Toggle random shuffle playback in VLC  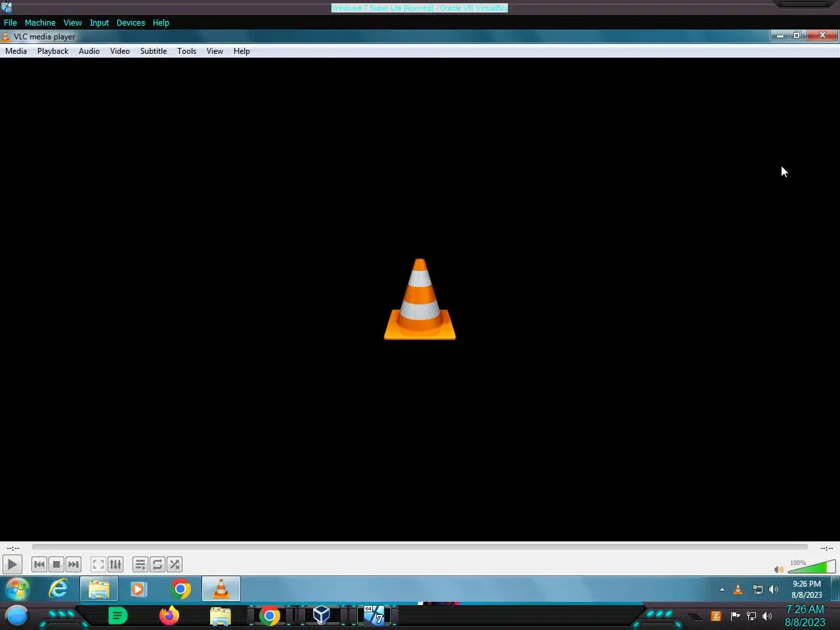pos(175,564)
